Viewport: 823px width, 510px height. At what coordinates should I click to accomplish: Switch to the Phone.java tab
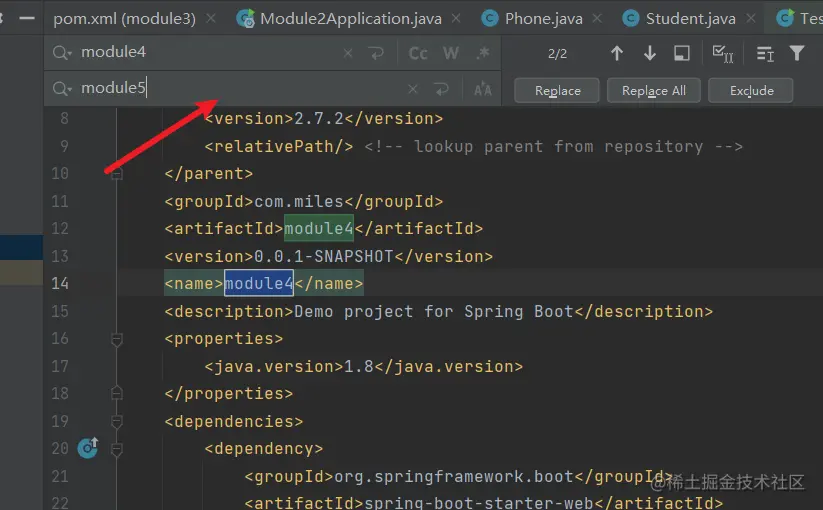coord(543,18)
